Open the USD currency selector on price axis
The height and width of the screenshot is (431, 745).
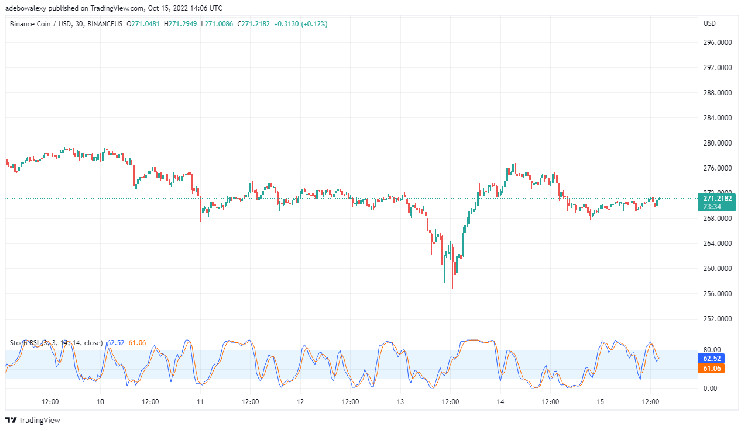click(x=709, y=23)
